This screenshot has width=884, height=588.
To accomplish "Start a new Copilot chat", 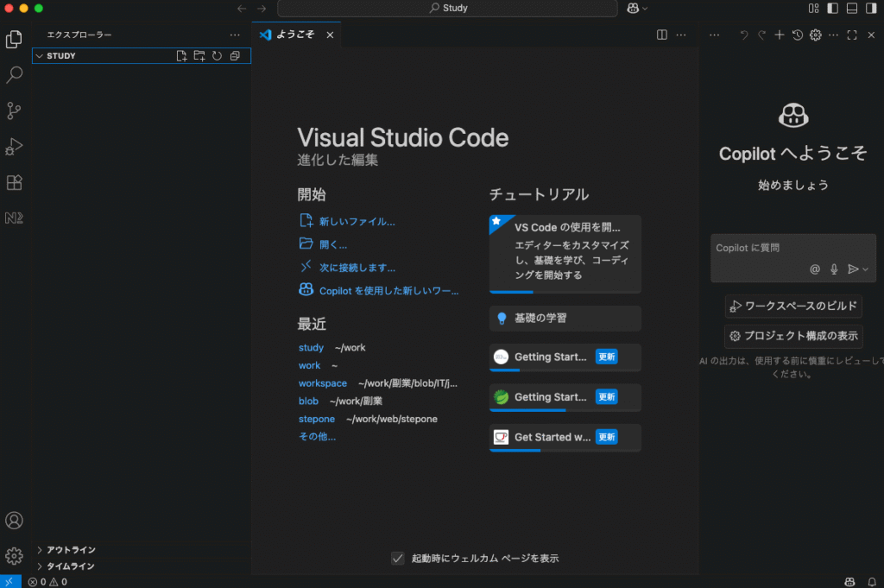I will pyautogui.click(x=780, y=35).
